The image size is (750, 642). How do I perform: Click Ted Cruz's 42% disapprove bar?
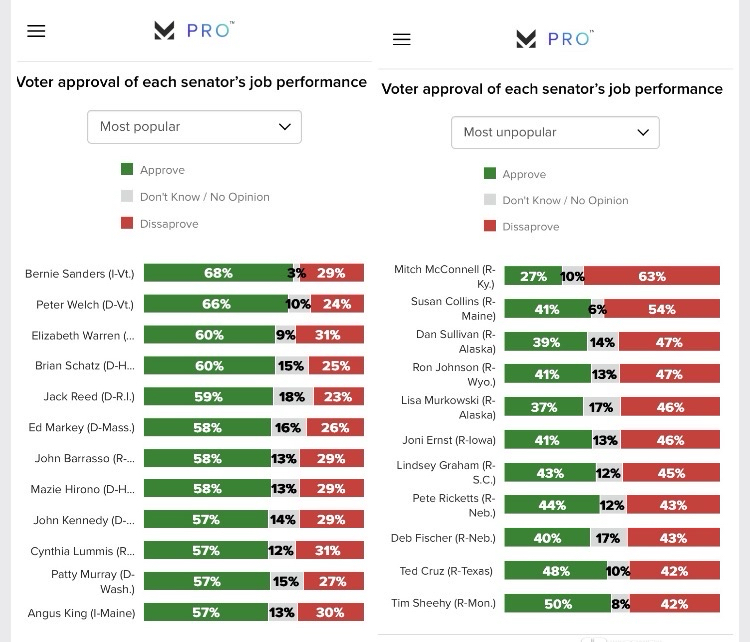(675, 572)
